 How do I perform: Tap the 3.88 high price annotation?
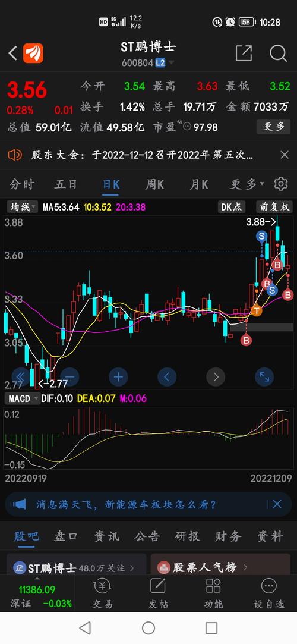pos(261,222)
